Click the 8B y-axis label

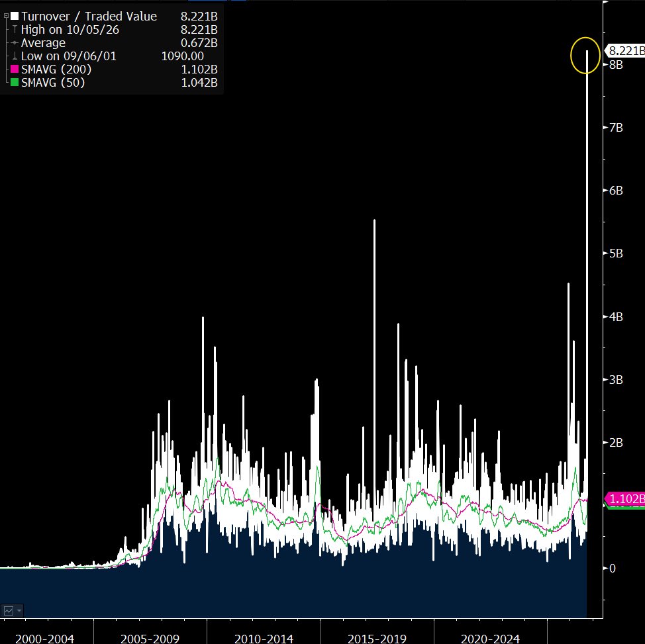[617, 65]
